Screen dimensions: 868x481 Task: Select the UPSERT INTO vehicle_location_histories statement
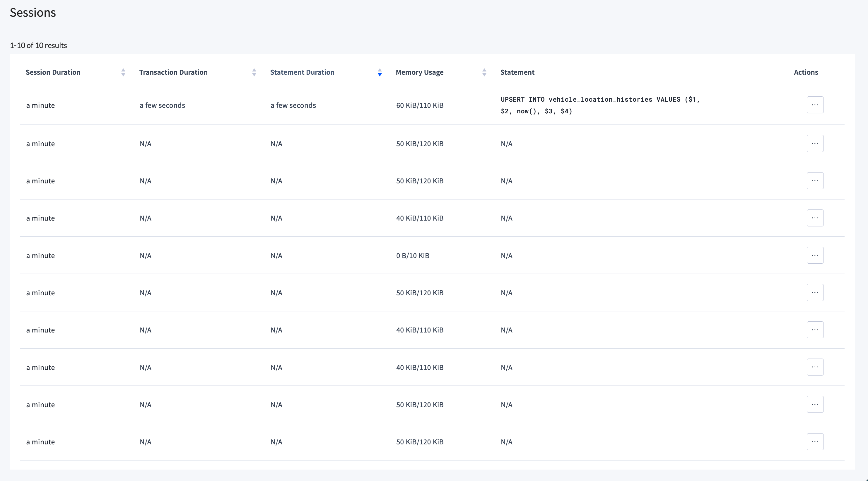(600, 105)
